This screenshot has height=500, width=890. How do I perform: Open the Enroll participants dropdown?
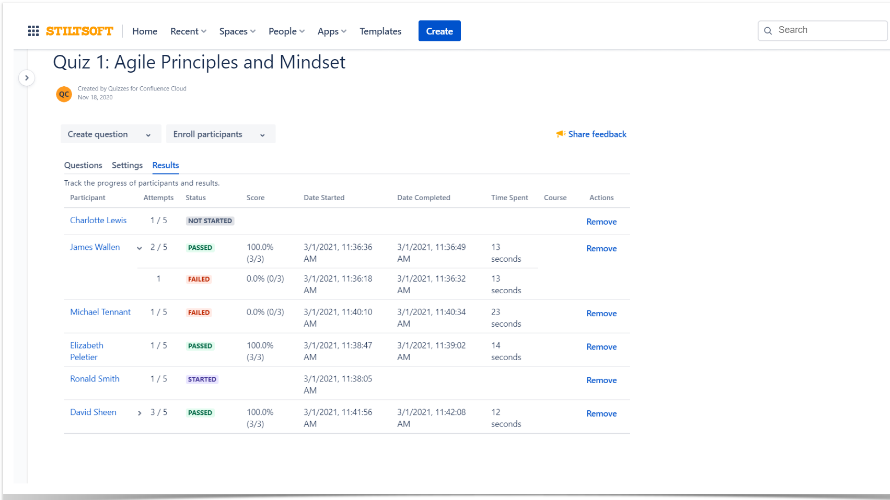(x=219, y=134)
